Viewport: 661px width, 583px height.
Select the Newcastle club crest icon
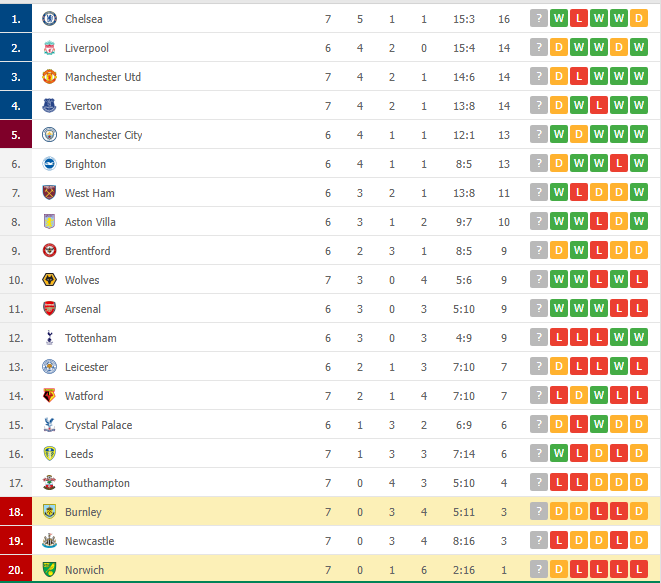[x=49, y=540]
